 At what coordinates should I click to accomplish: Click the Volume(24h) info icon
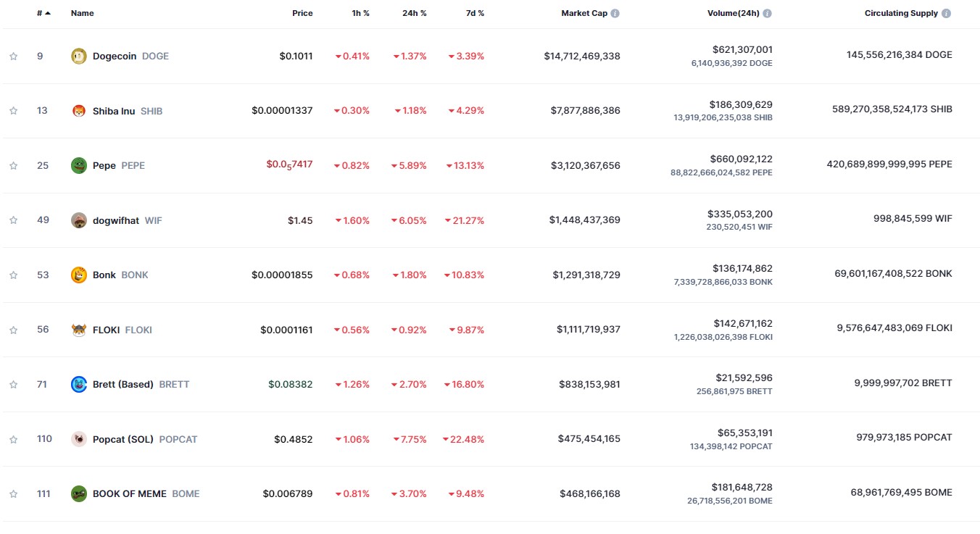[x=768, y=13]
